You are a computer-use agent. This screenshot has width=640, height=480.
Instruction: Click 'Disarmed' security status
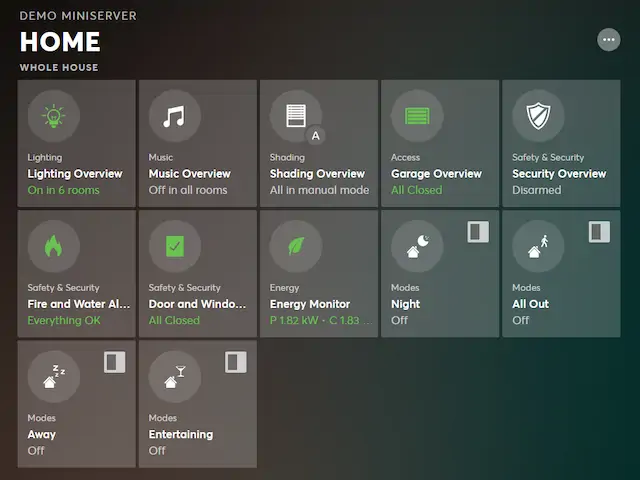(x=537, y=190)
